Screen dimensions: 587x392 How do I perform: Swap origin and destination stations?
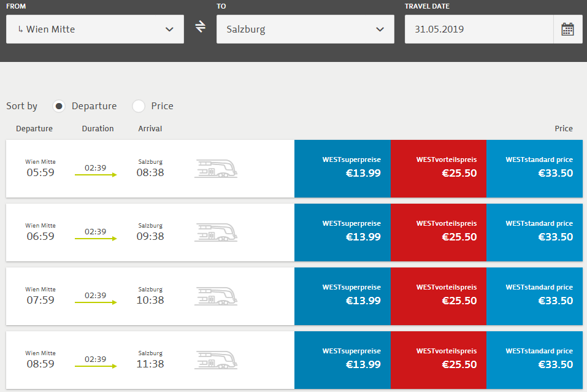coord(201,26)
